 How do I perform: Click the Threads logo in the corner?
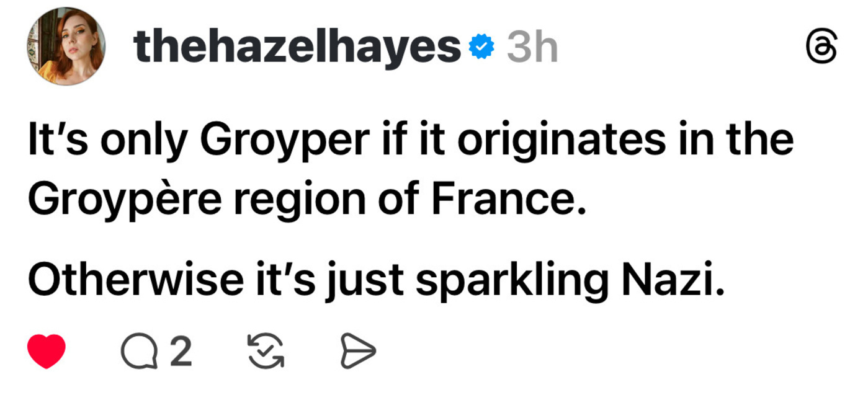pyautogui.click(x=821, y=48)
